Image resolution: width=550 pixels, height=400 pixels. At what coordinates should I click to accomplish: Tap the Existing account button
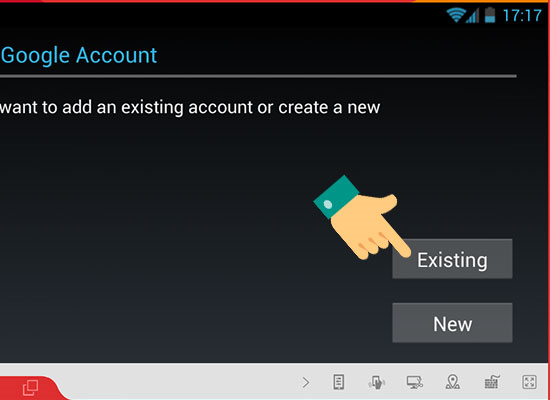pyautogui.click(x=452, y=259)
